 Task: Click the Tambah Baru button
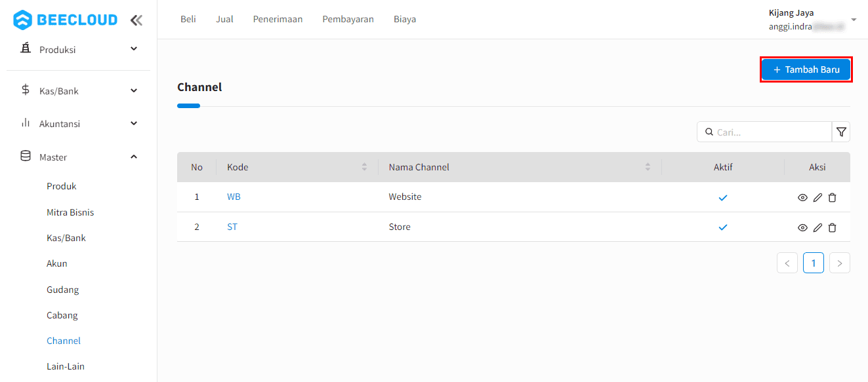(806, 69)
